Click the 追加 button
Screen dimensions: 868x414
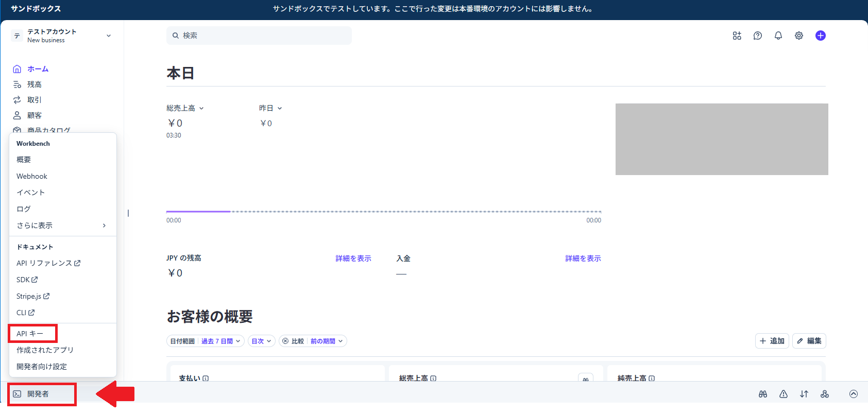point(772,341)
